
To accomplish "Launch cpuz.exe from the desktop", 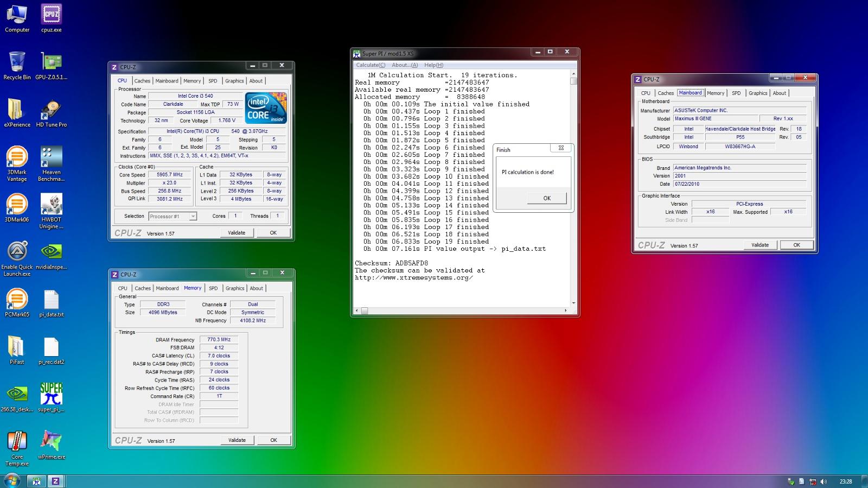I will click(x=51, y=18).
